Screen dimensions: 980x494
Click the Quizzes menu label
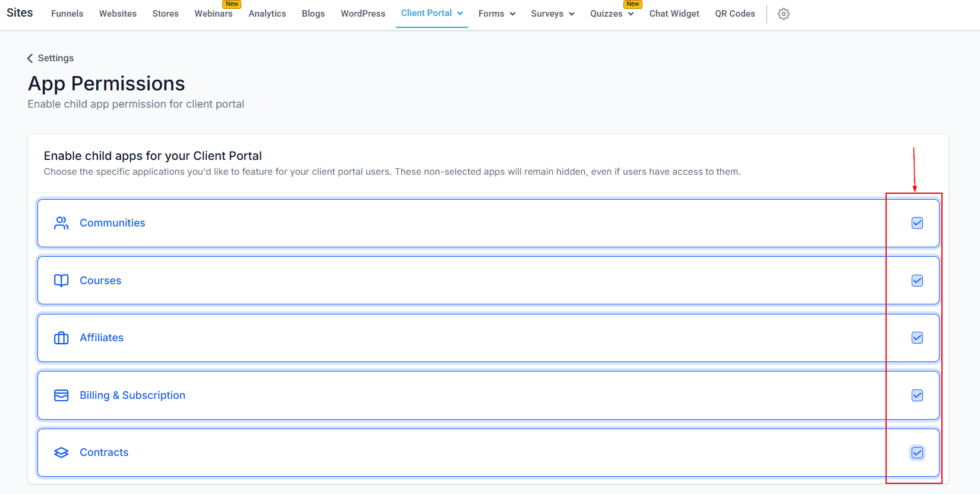click(606, 14)
